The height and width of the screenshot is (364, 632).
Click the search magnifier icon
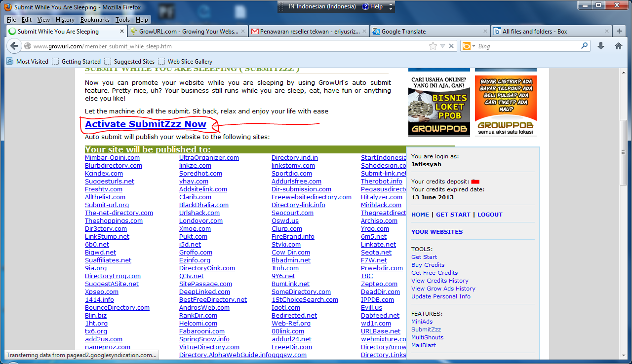tap(585, 46)
